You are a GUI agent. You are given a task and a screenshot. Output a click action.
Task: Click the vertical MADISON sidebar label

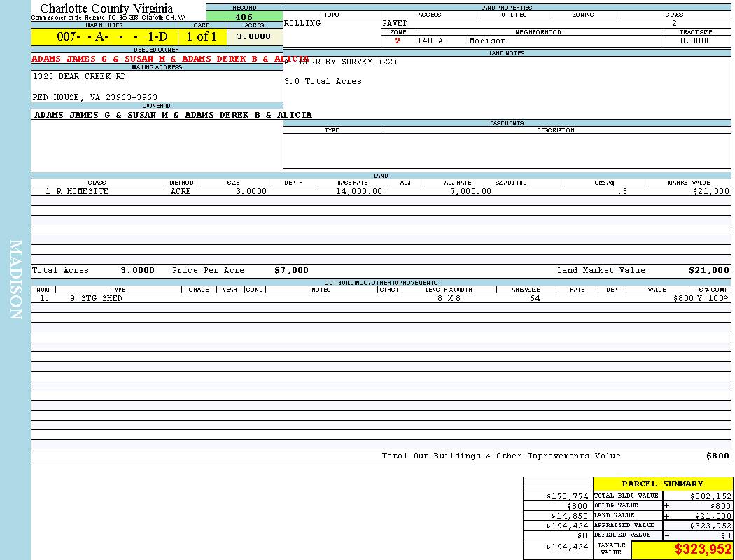coord(15,279)
